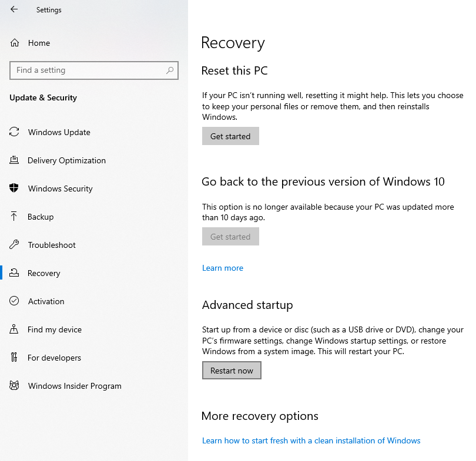Click the Settings window title text
The width and height of the screenshot is (476, 461).
[49, 10]
